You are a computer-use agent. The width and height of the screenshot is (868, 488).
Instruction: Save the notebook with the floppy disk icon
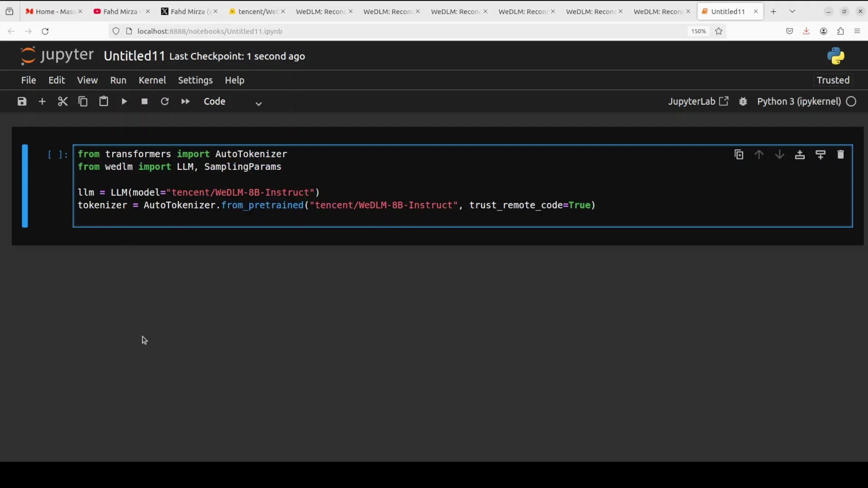point(22,101)
